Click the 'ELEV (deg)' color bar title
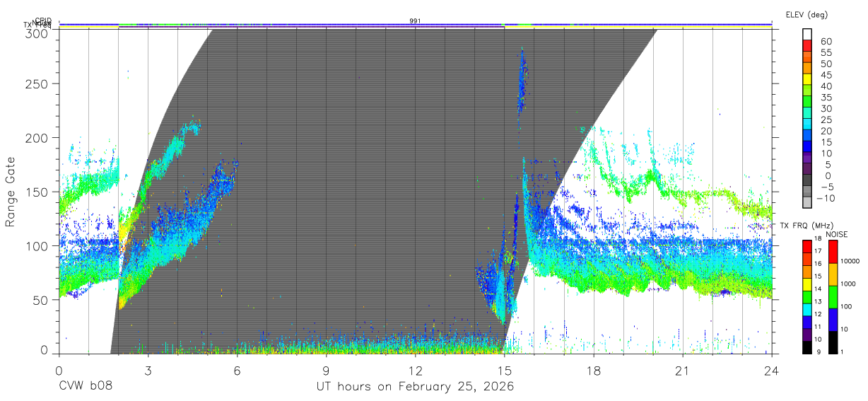The width and height of the screenshot is (868, 401). (x=807, y=14)
